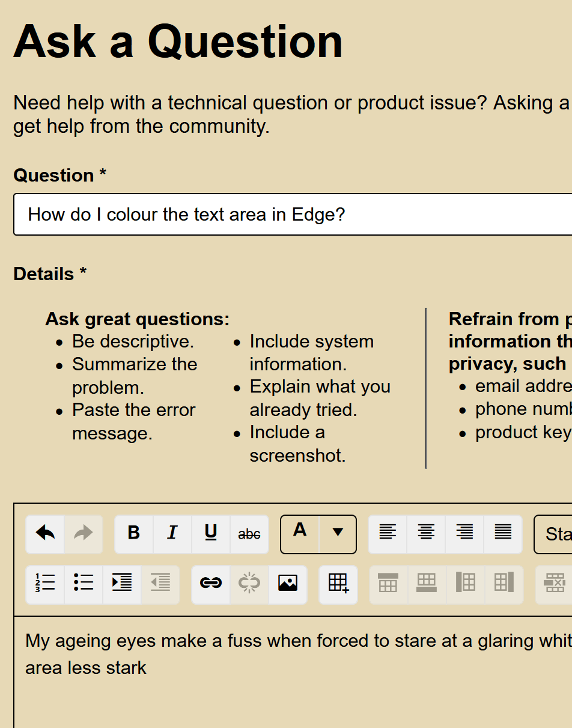Insert a hyperlink with the chain icon
Viewport: 572px width, 728px height.
click(x=211, y=584)
